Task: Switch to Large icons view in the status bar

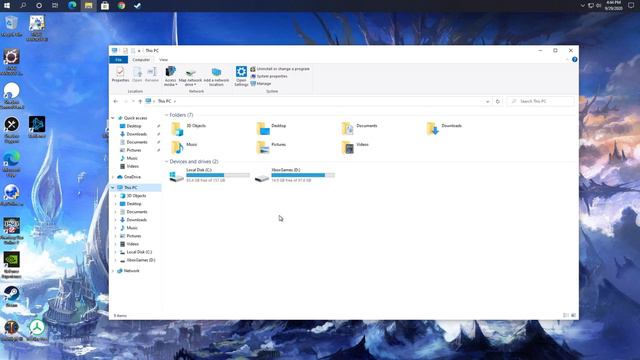Action: coord(573,316)
